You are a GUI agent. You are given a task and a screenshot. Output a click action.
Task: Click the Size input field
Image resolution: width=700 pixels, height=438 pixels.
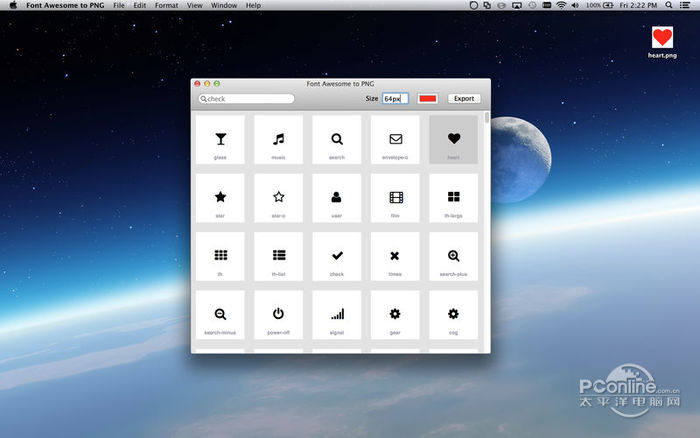click(x=395, y=99)
